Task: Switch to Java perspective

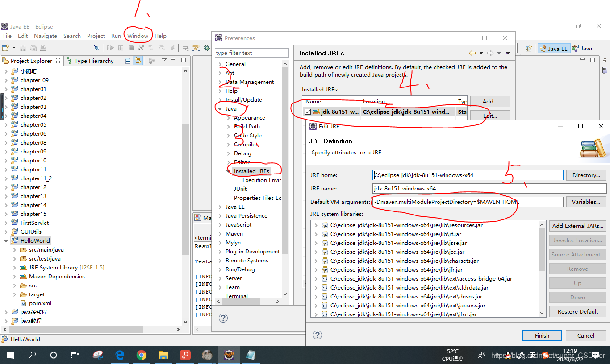Action: tap(582, 49)
